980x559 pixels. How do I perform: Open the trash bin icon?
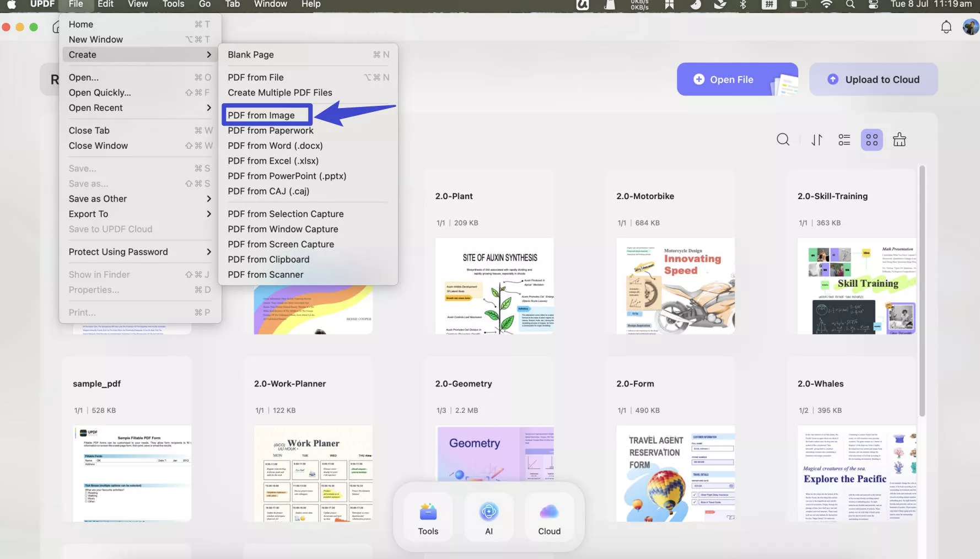(899, 139)
